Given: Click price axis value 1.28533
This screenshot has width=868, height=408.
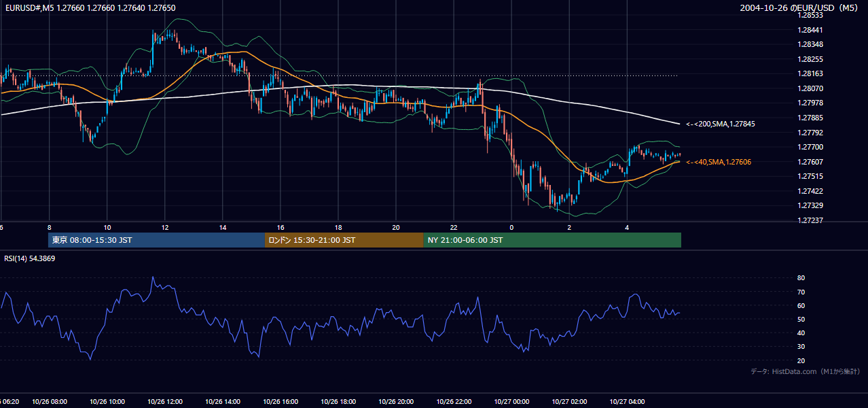Looking at the screenshot, I should (811, 15).
